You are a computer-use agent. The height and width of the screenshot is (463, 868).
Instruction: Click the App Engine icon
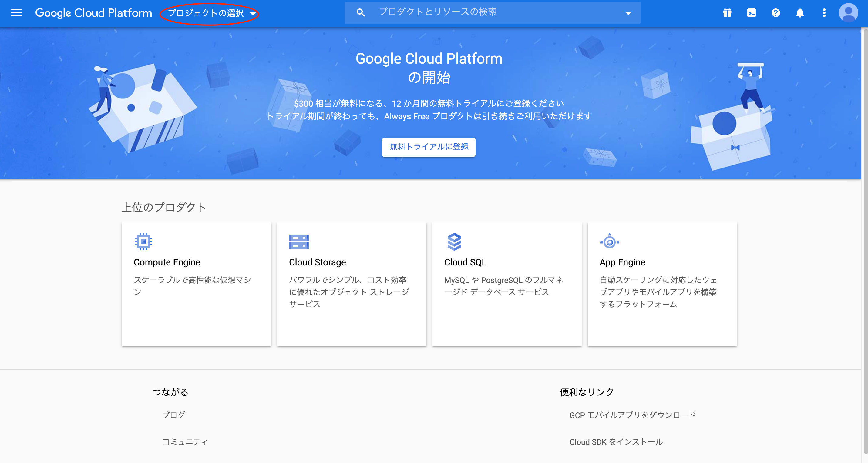[x=609, y=241]
